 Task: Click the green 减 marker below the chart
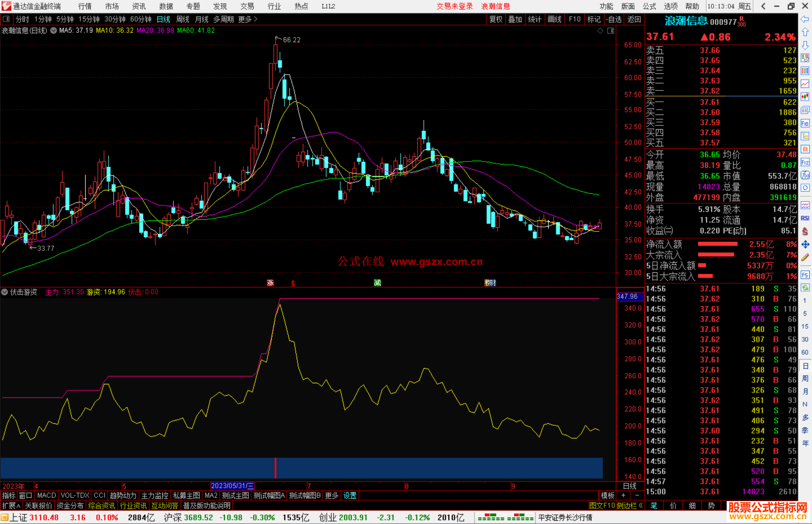[377, 283]
